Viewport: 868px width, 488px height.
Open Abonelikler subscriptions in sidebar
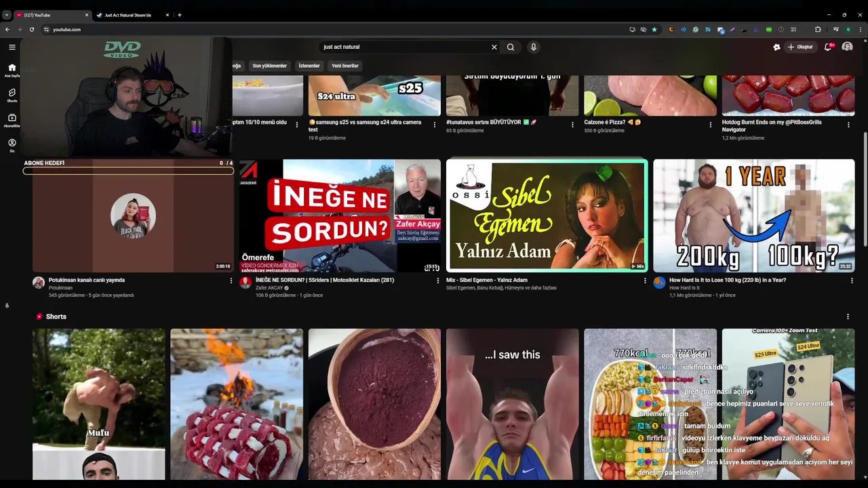[x=12, y=120]
